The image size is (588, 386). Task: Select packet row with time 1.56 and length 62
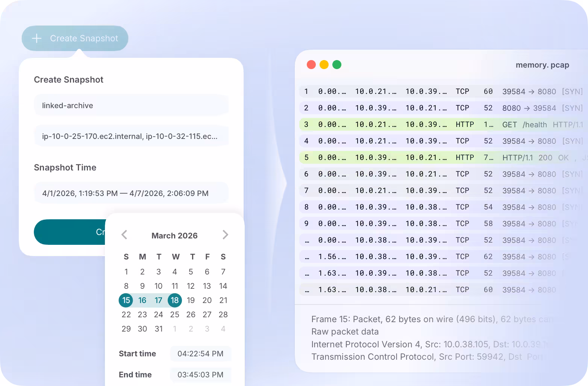[x=444, y=256]
